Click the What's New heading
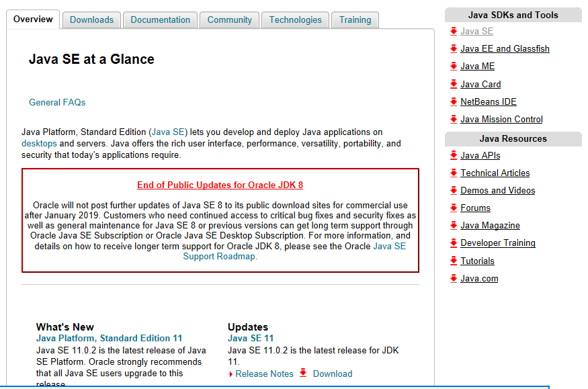 65,327
